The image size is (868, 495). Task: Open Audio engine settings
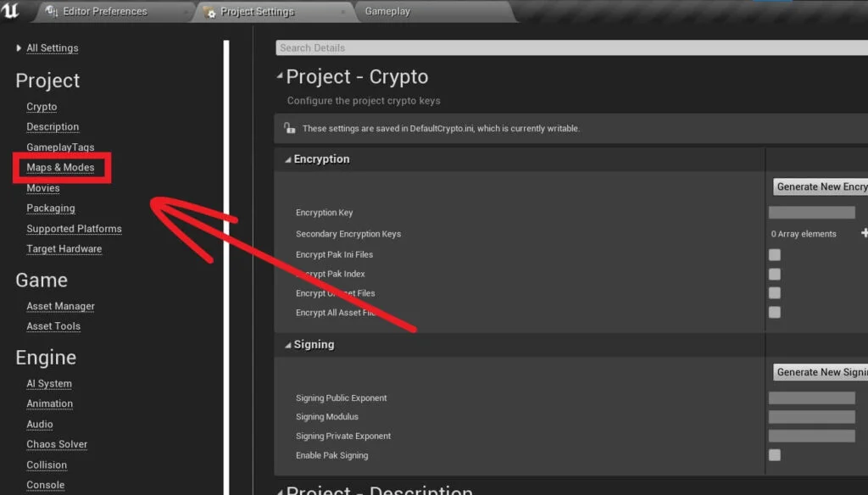point(40,424)
